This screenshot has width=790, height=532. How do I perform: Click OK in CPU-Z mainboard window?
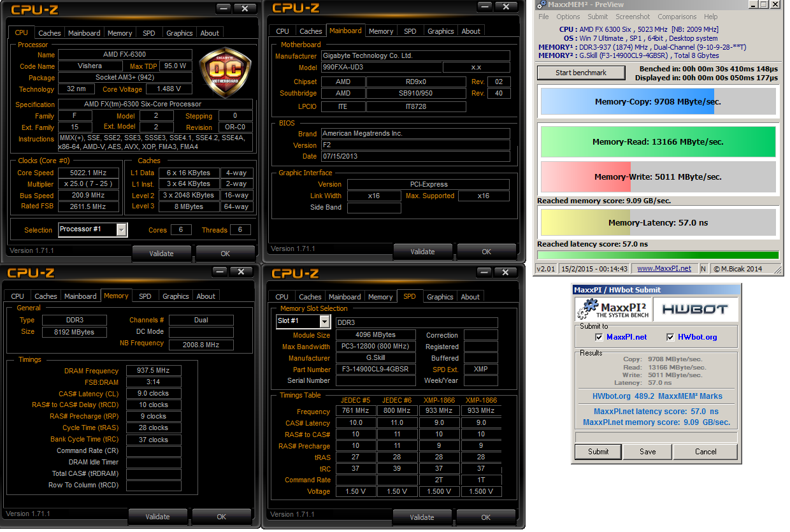[487, 252]
